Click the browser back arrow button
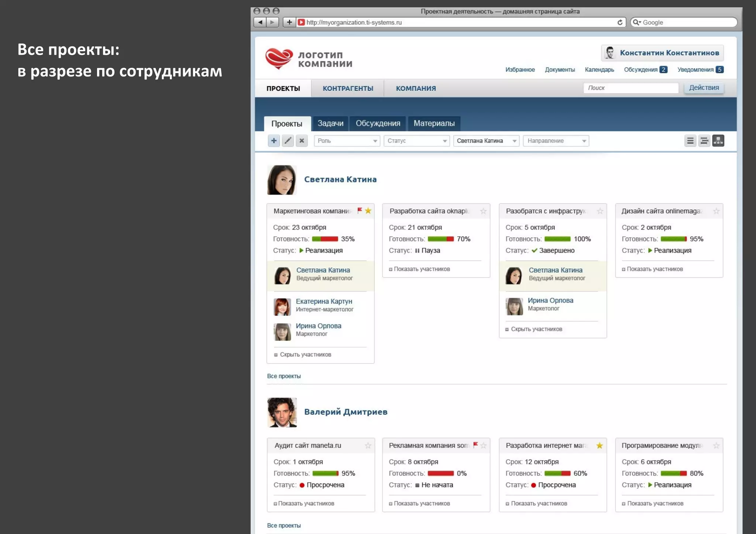The image size is (756, 534). tap(260, 23)
